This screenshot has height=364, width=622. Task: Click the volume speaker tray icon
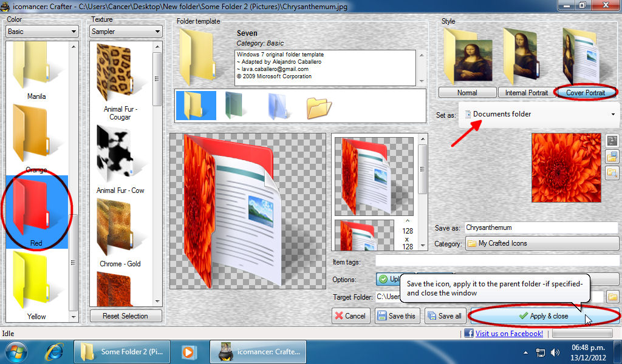coord(555,352)
